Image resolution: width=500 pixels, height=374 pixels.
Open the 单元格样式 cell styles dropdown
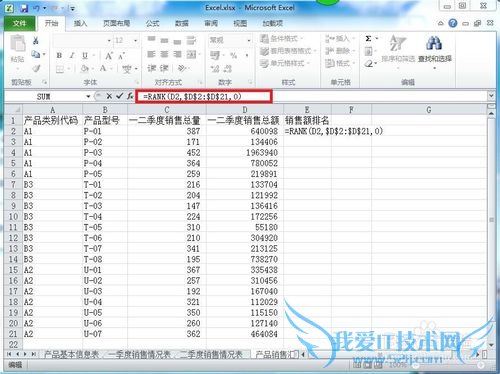tap(285, 63)
